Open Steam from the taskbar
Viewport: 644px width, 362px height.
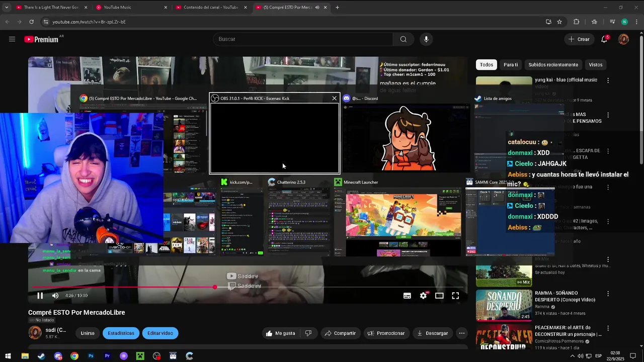point(41,356)
